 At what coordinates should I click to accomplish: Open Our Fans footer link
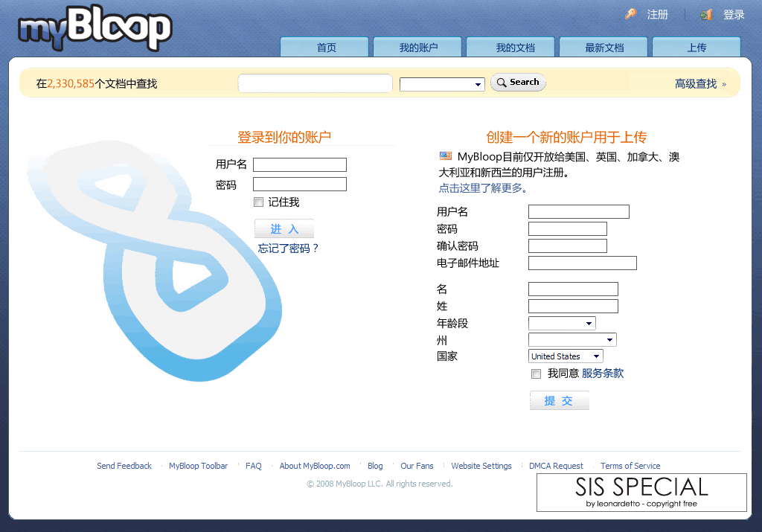pos(417,466)
